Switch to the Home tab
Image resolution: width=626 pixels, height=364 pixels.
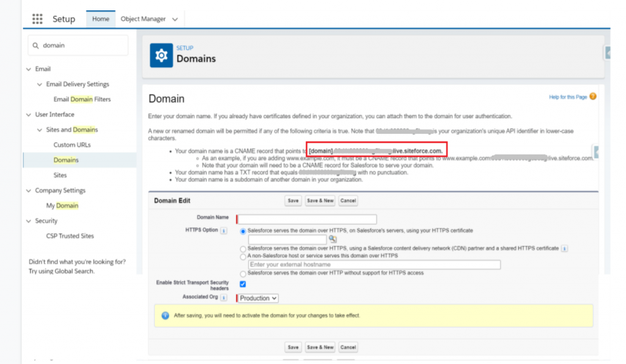pos(100,19)
